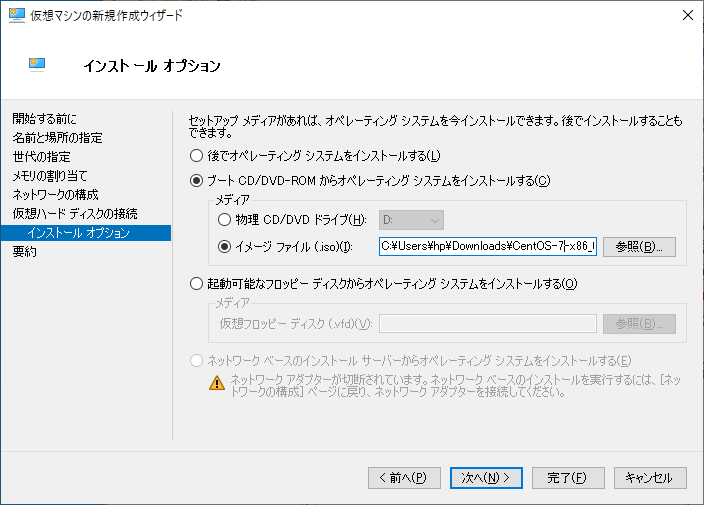Viewport: 704px width, 505px height.
Task: Click the wizard icon in the title bar
Action: point(17,15)
